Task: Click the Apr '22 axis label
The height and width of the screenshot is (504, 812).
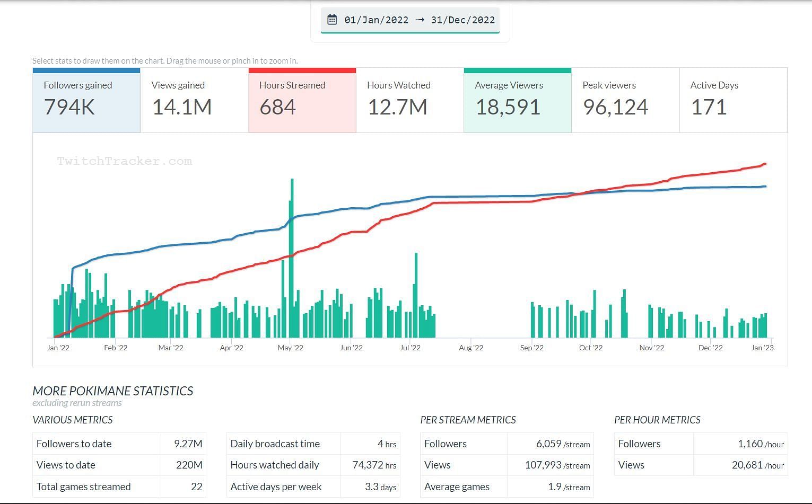Action: (231, 348)
